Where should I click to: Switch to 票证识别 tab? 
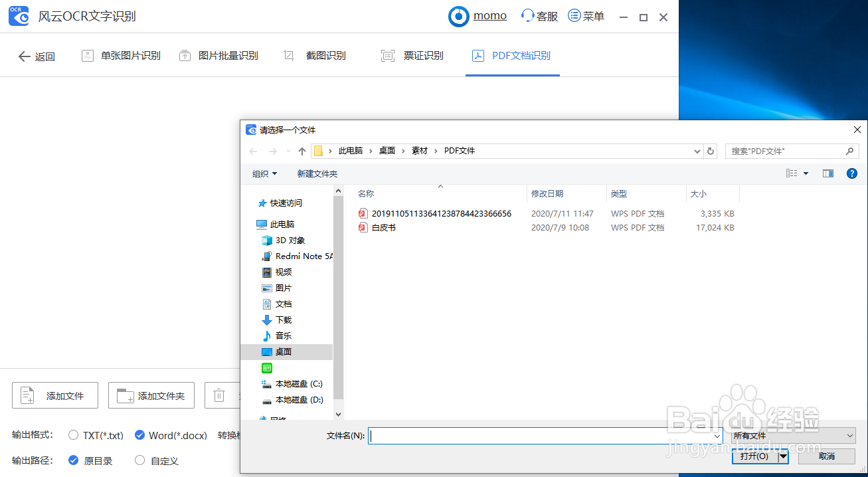coord(412,56)
